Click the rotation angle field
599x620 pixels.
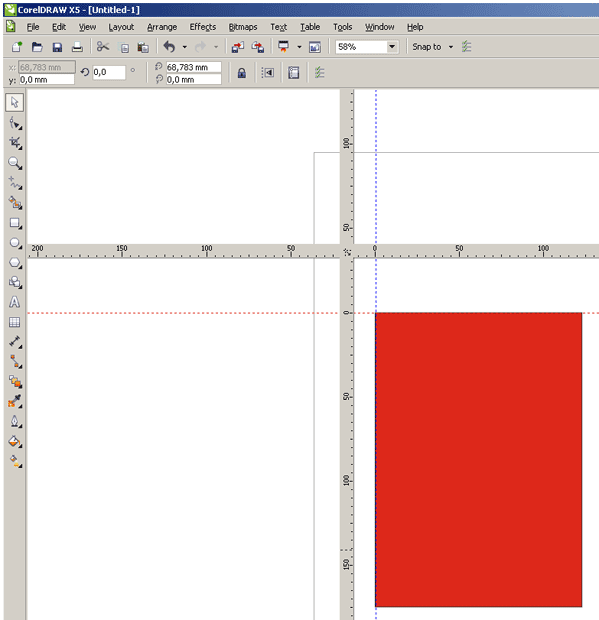click(x=109, y=72)
